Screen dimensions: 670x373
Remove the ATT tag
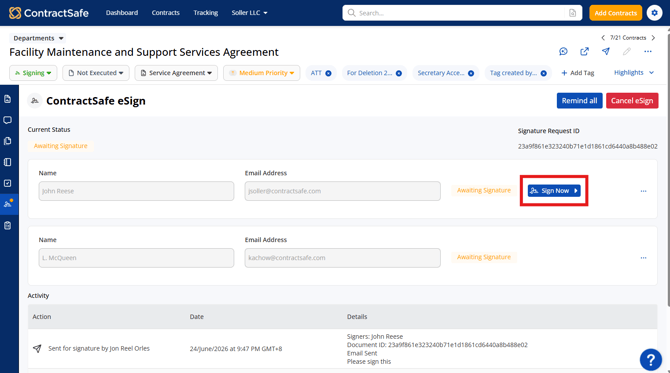[328, 73]
